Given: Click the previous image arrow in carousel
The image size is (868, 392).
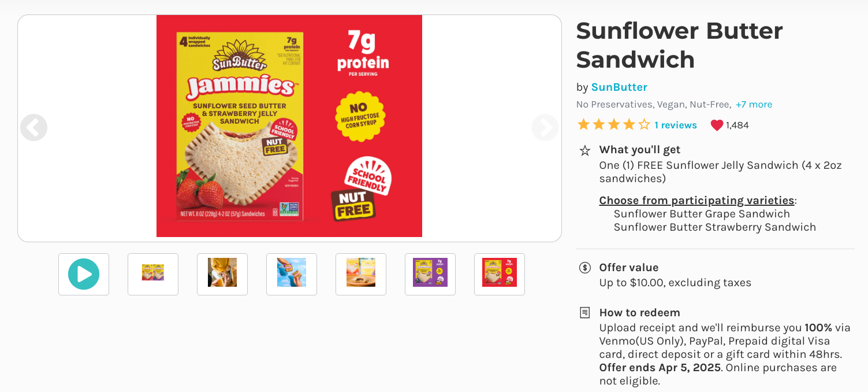Looking at the screenshot, I should pos(33,128).
